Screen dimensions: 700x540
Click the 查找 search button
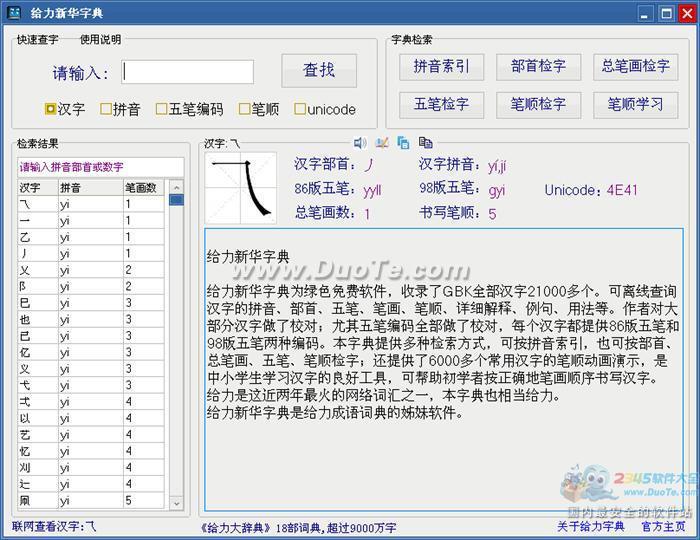click(319, 71)
